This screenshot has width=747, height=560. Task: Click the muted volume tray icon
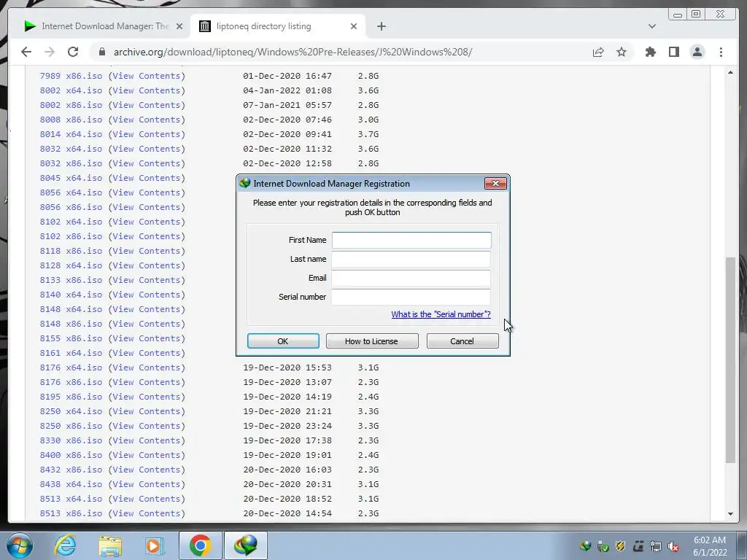pyautogui.click(x=673, y=546)
